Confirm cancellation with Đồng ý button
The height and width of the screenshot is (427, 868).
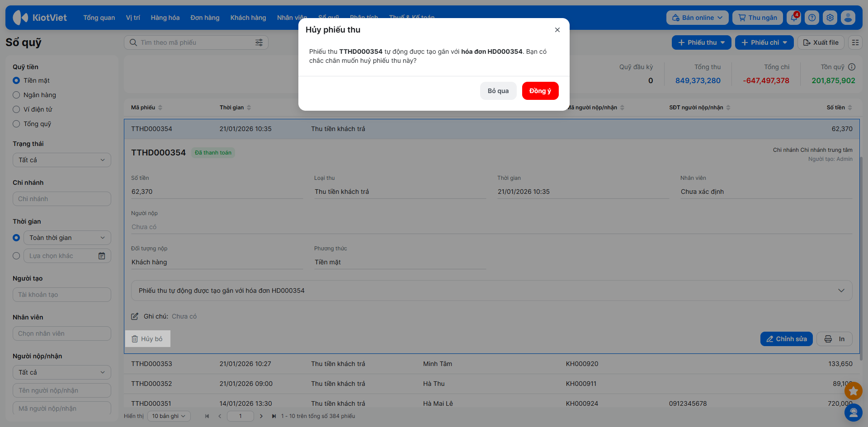[540, 91]
